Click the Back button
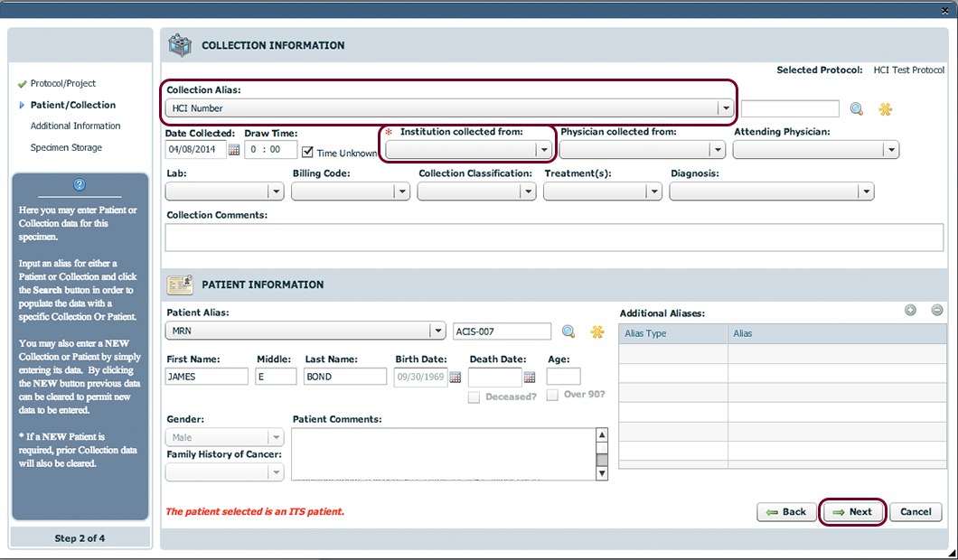958x560 pixels. tap(786, 512)
